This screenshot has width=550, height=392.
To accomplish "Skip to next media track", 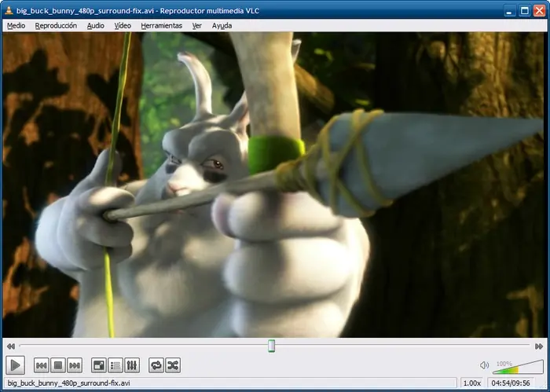I will click(x=75, y=366).
